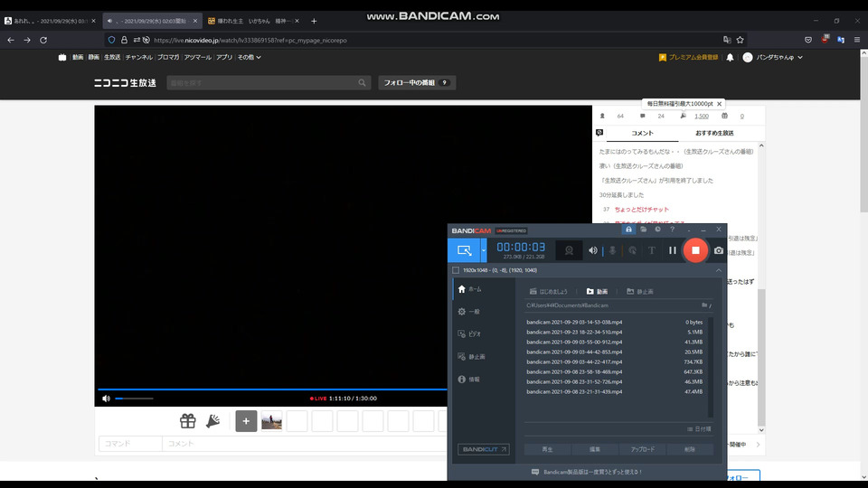This screenshot has height=488, width=868.
Task: Open チャンネル in Niconico top menu
Action: coord(138,57)
